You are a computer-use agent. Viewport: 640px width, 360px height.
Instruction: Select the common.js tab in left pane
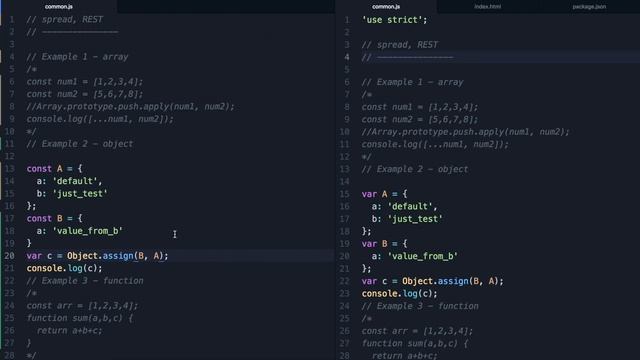click(x=58, y=7)
